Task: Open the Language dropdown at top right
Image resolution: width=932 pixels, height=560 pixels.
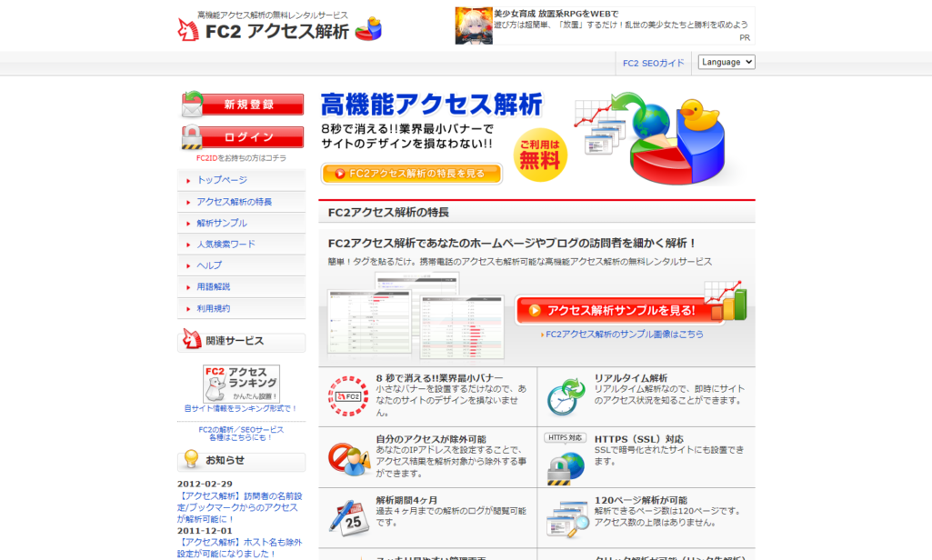Action: tap(725, 62)
